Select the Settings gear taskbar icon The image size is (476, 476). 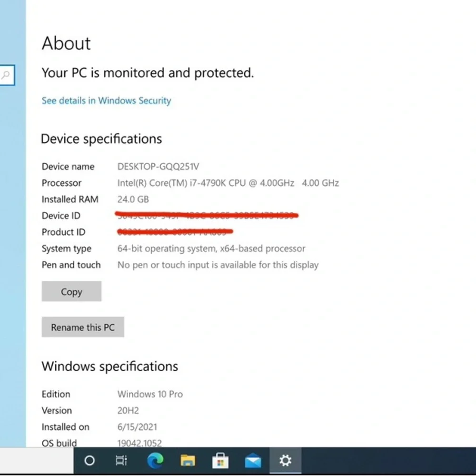tap(285, 460)
